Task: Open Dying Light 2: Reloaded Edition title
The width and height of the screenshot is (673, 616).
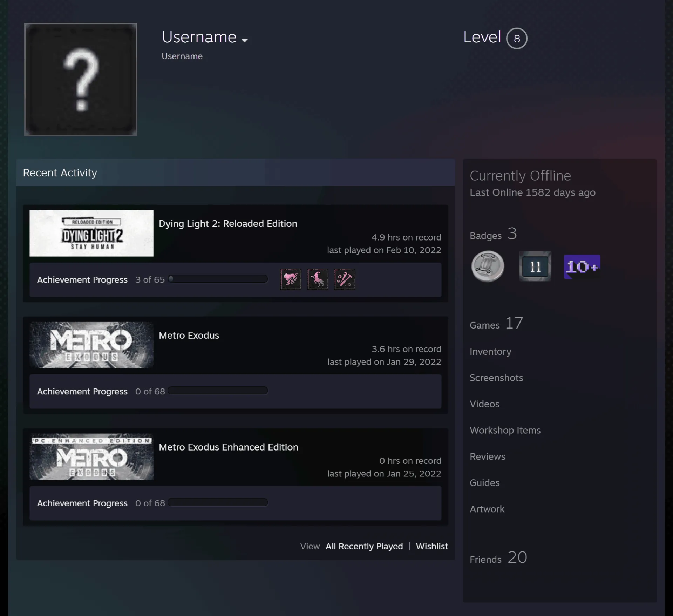Action: (x=228, y=224)
